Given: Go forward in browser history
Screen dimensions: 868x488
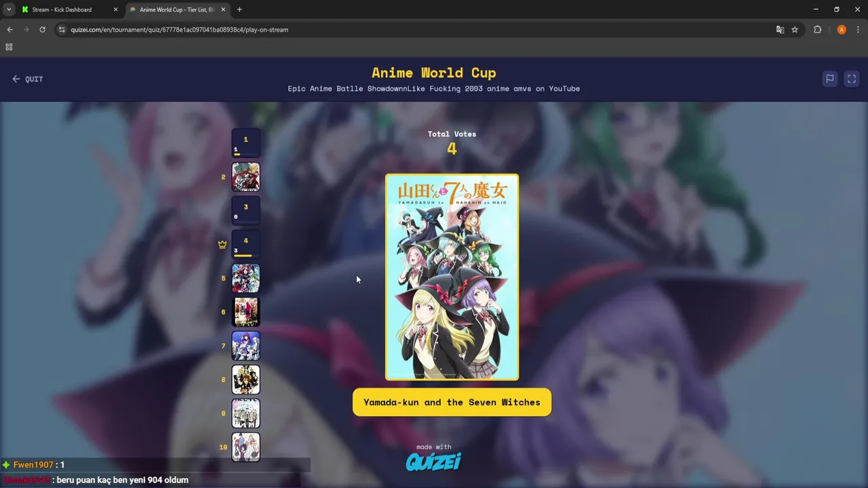Looking at the screenshot, I should click(x=26, y=30).
